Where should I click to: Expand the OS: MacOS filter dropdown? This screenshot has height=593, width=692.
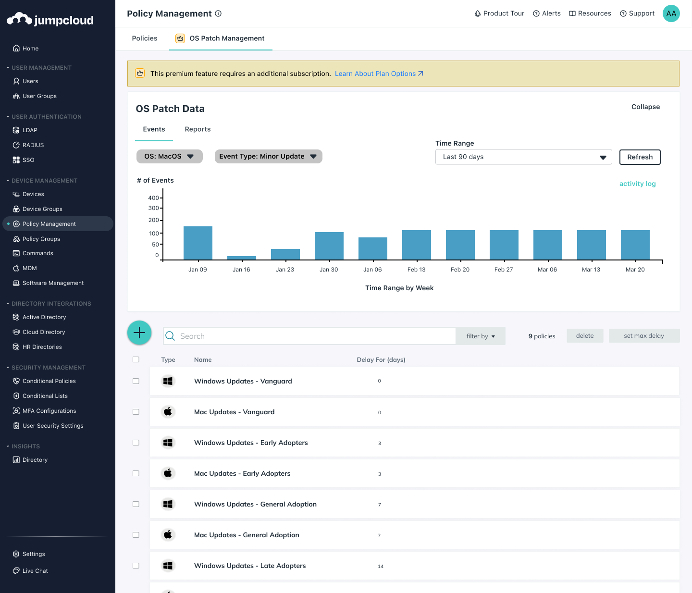coord(169,156)
